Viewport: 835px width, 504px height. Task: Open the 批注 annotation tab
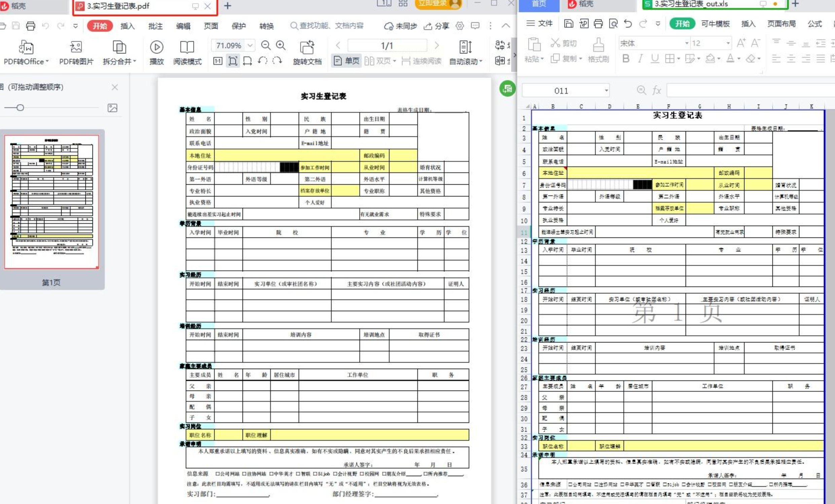[x=155, y=26]
